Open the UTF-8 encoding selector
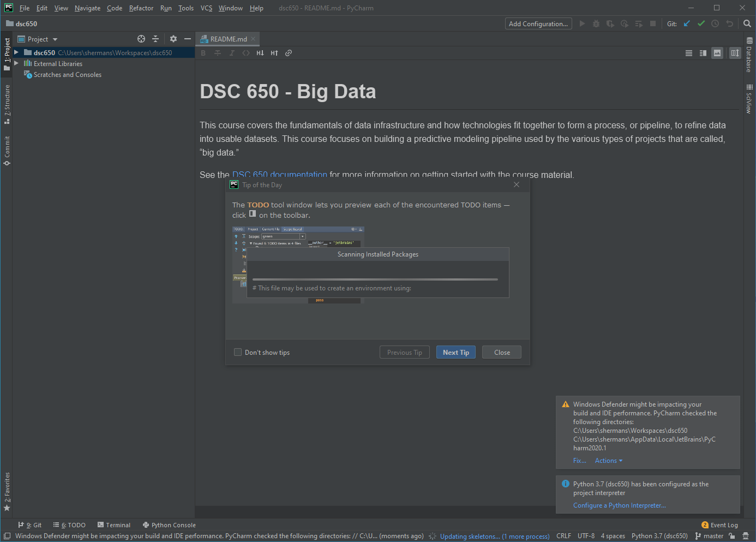Screen dimensions: 756x542 tap(586, 536)
